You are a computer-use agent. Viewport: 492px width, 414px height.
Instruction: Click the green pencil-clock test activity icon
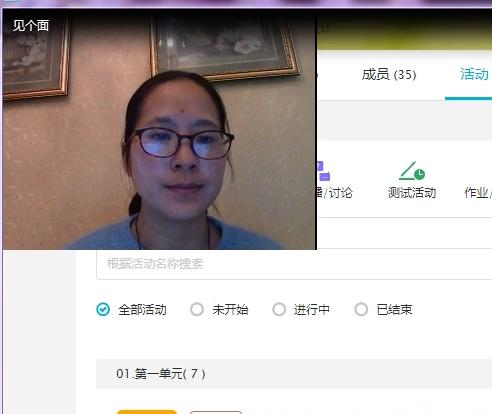click(412, 171)
